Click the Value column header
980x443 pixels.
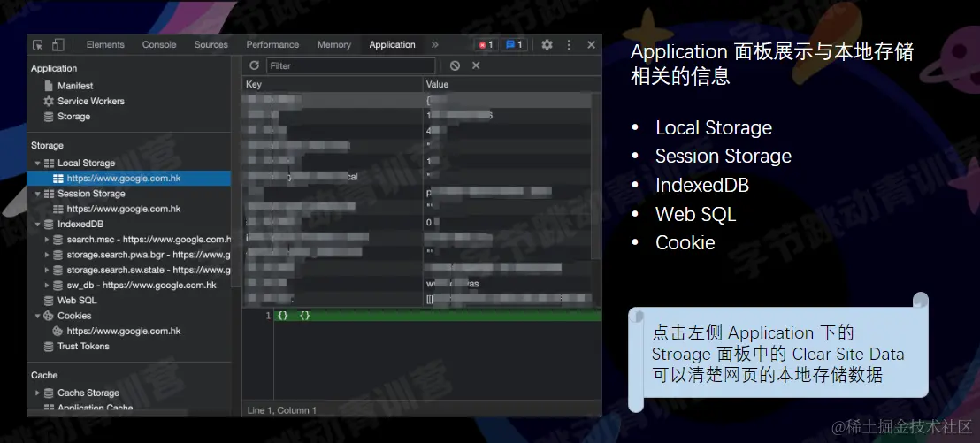[512, 84]
